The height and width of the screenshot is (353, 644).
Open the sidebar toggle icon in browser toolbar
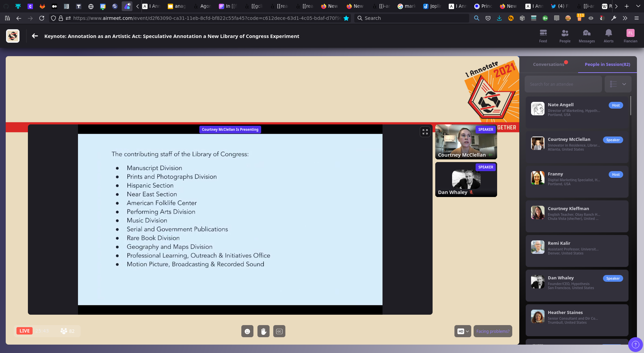click(7, 18)
